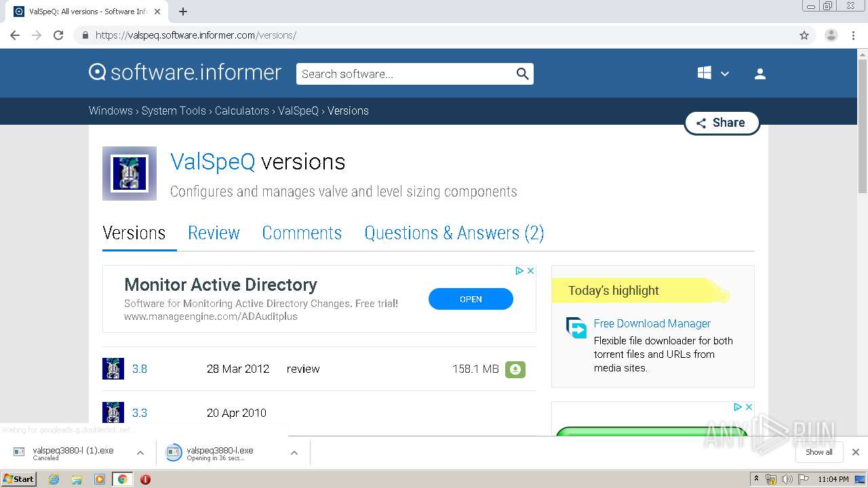This screenshot has width=868, height=488.
Task: Expand the platform dropdown chevron
Action: (725, 74)
